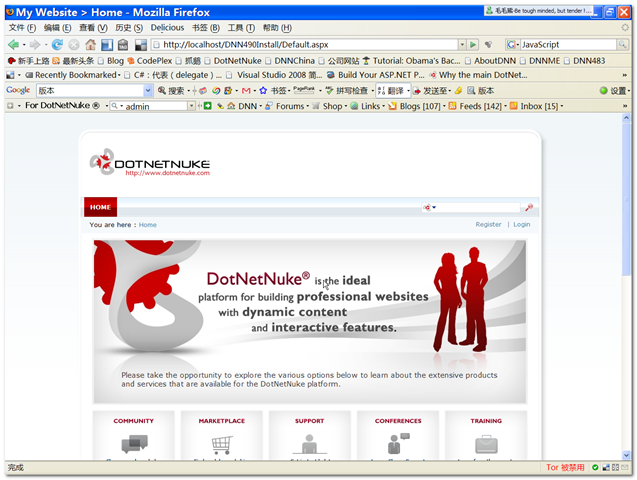Open the admin search box dropdown
637x480 pixels.
[191, 106]
